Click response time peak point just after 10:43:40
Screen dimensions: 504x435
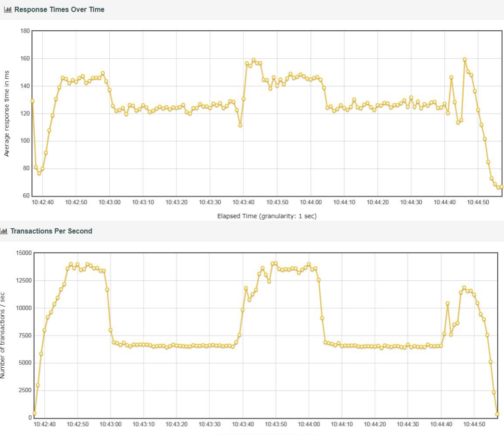pyautogui.click(x=253, y=60)
